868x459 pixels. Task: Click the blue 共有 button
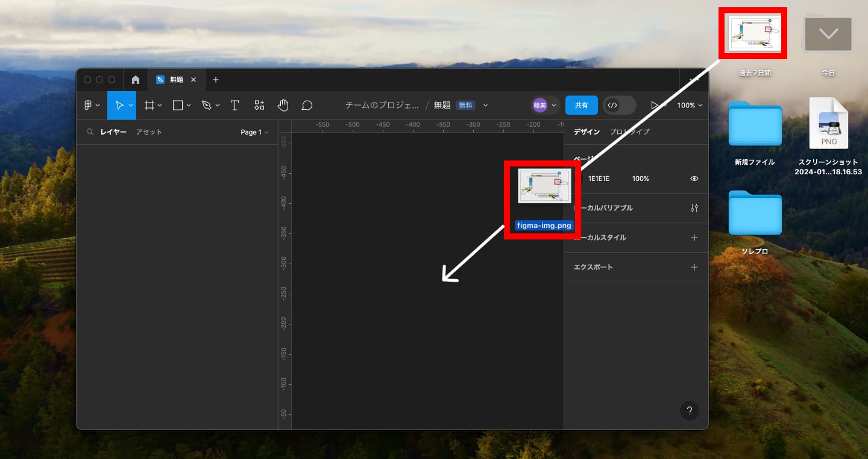coord(581,105)
